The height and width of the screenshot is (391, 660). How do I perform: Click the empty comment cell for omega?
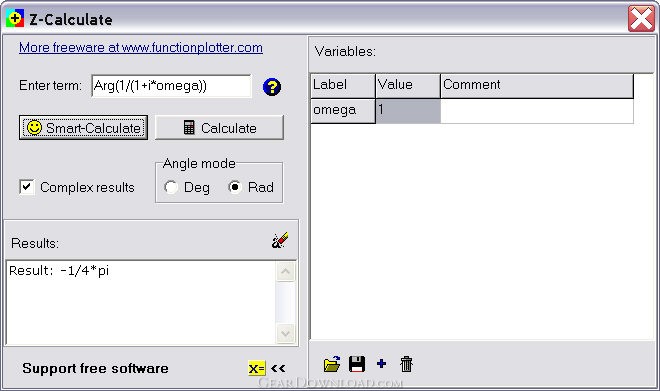(x=537, y=111)
